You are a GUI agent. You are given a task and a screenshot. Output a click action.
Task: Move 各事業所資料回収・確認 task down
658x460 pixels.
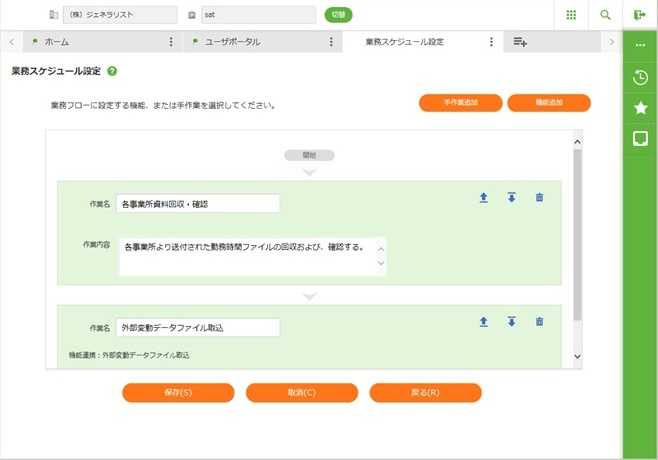coord(511,198)
